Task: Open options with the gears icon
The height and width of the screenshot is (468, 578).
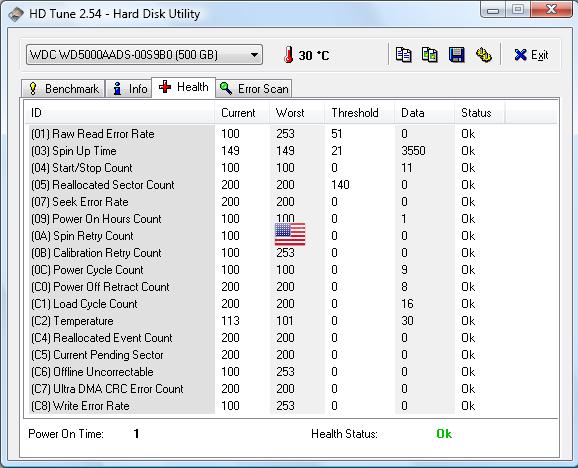Action: pos(483,55)
